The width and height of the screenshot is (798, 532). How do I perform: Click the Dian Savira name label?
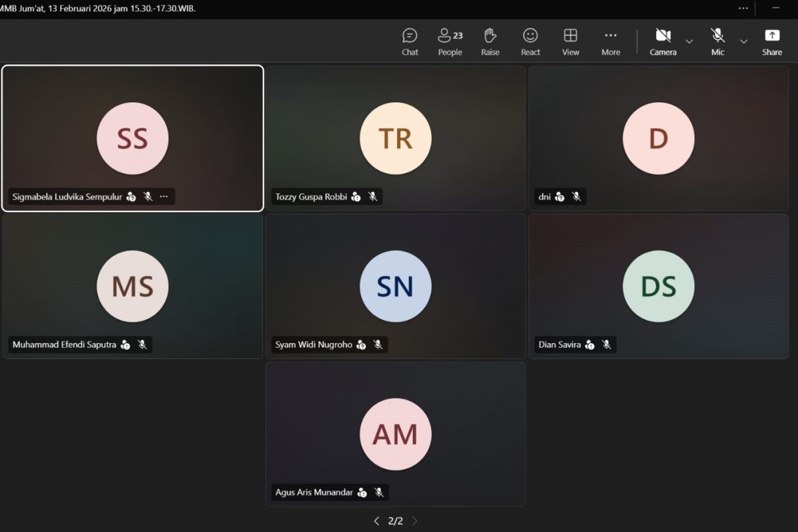pos(559,344)
